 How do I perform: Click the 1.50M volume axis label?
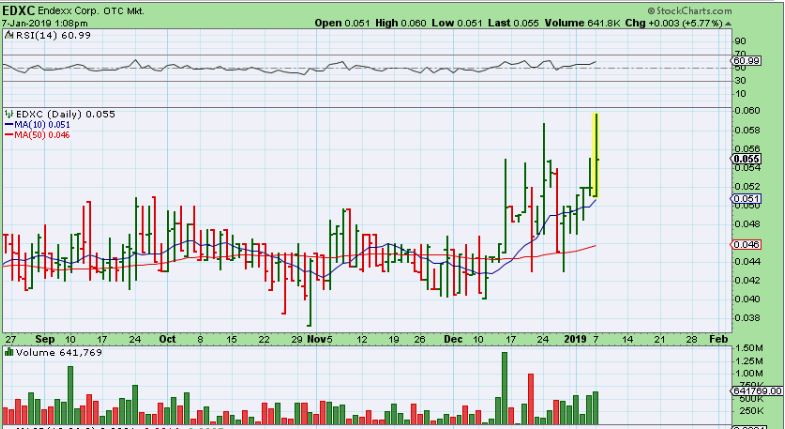pyautogui.click(x=749, y=348)
